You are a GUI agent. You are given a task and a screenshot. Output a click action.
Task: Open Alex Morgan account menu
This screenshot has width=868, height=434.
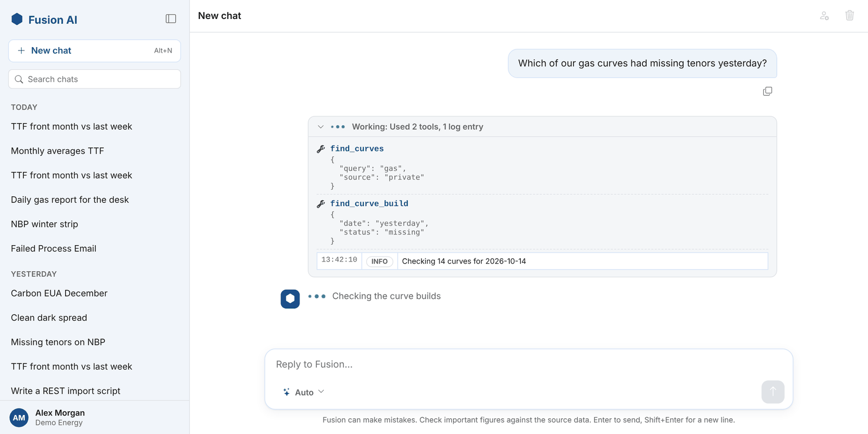tap(94, 417)
